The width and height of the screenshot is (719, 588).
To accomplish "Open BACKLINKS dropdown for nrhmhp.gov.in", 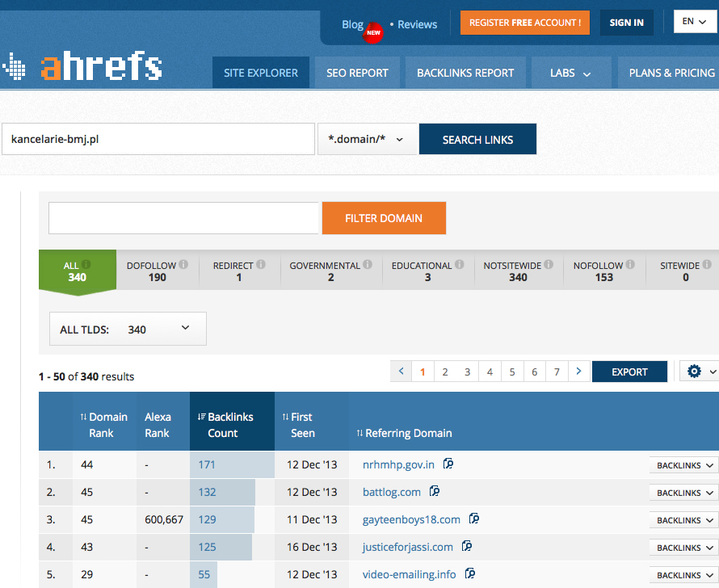I will pyautogui.click(x=685, y=465).
